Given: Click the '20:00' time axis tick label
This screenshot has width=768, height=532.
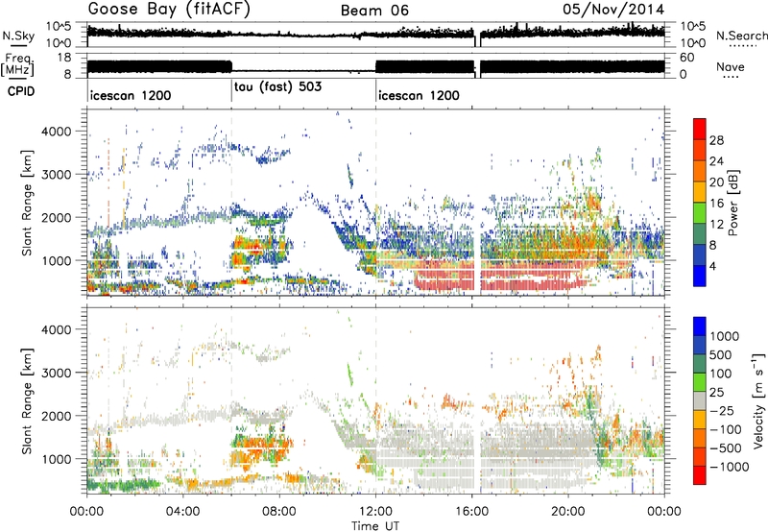Looking at the screenshot, I should pos(568,512).
